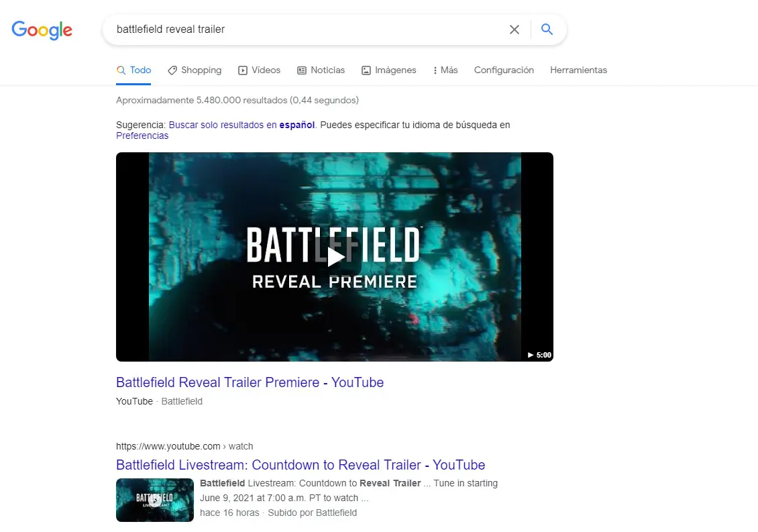Open the Shopping tab
The height and width of the screenshot is (532, 758).
pos(195,70)
